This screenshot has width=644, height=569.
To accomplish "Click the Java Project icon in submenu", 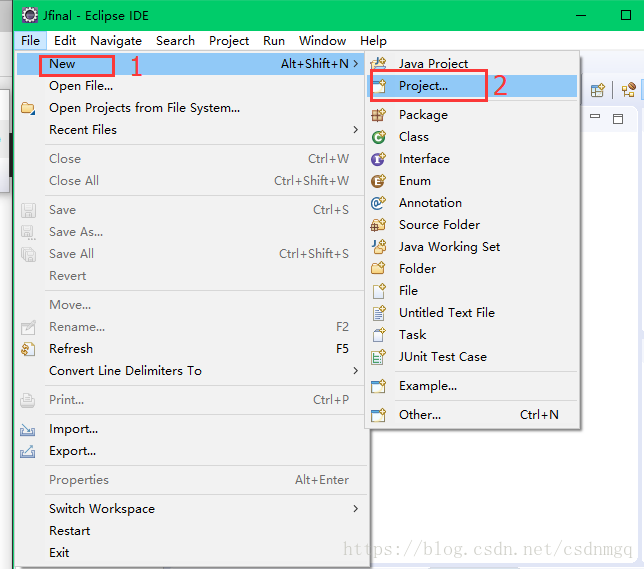I will click(378, 64).
